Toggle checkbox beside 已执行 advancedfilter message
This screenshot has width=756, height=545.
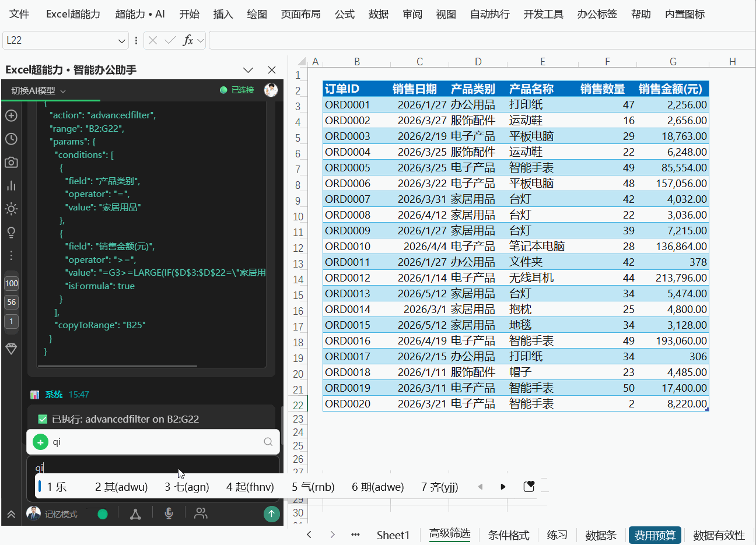(43, 419)
